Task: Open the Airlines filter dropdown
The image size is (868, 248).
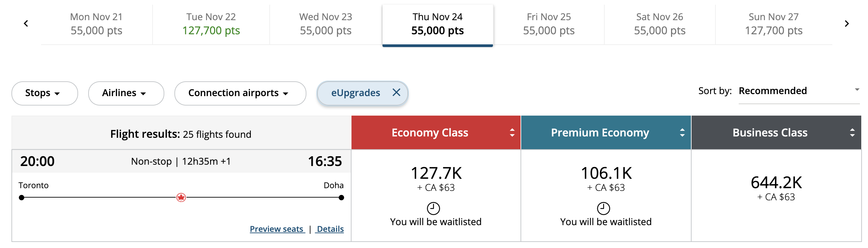Action: point(126,93)
